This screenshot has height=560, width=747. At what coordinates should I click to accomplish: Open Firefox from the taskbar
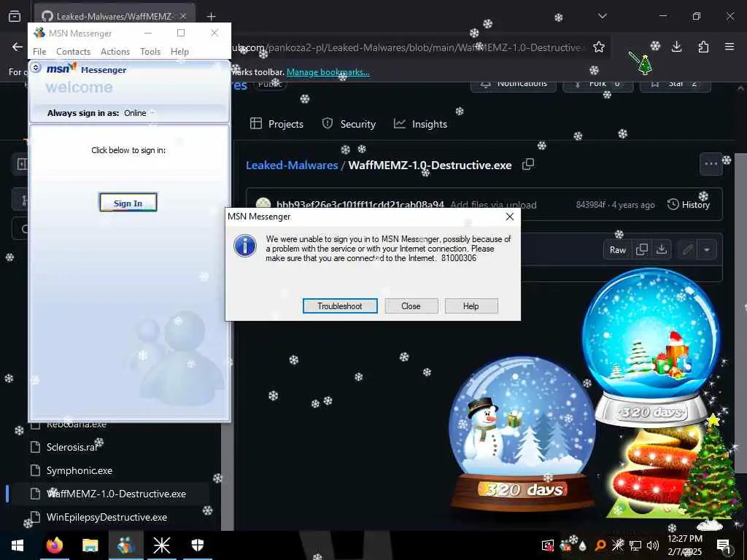click(54, 545)
